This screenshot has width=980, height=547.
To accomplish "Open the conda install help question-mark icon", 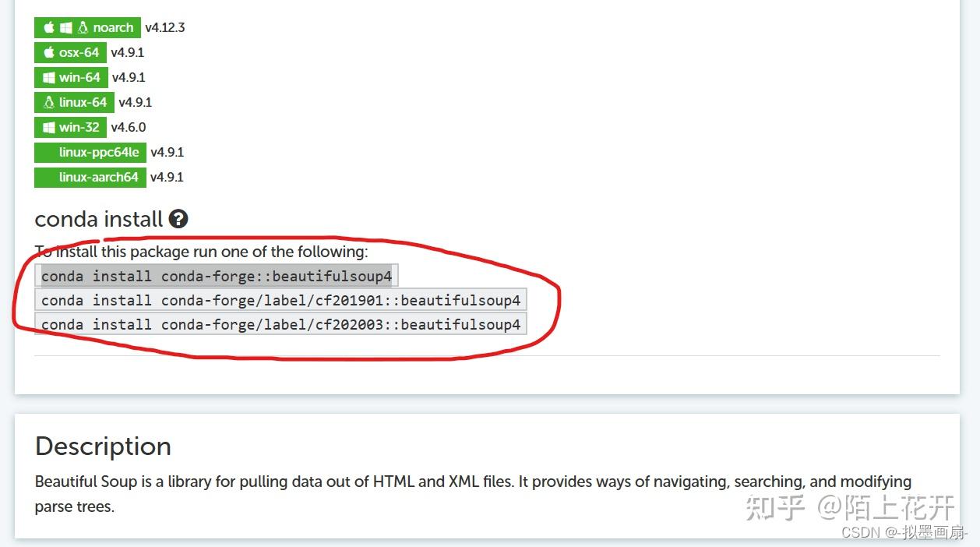I will (178, 219).
